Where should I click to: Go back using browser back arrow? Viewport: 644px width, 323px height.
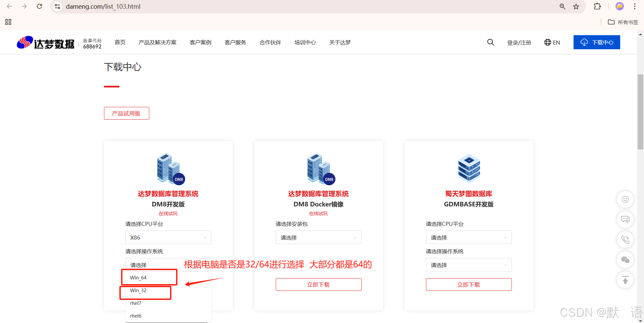pos(9,6)
